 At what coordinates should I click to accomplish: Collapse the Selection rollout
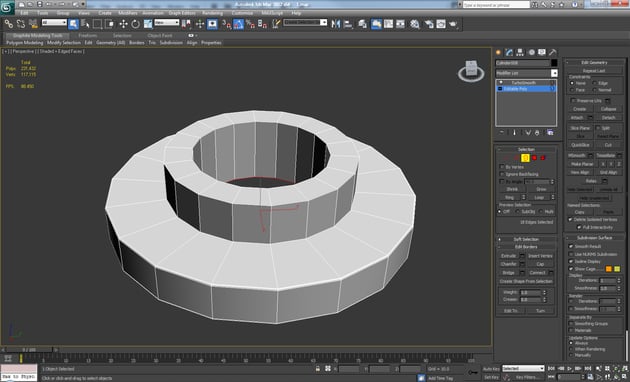526,149
